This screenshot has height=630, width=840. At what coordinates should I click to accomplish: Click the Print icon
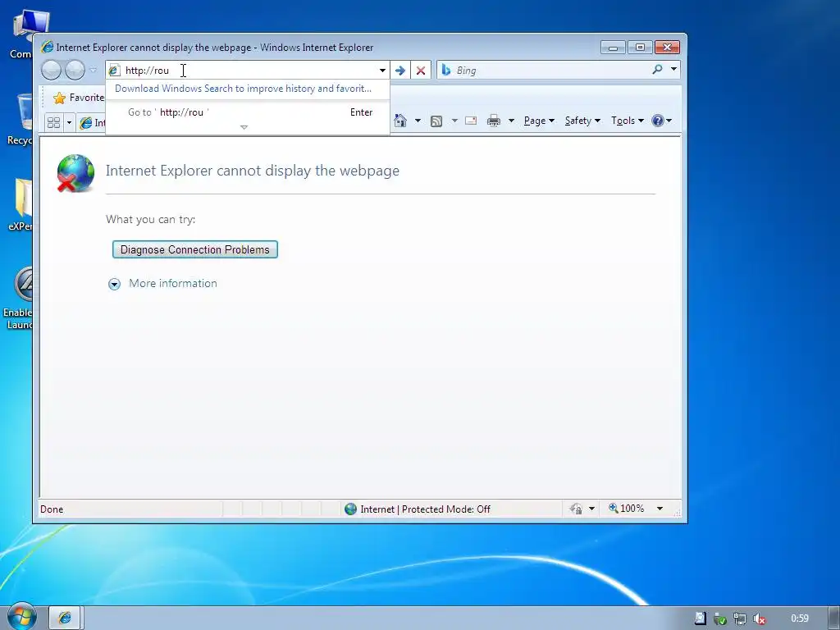[x=493, y=121]
